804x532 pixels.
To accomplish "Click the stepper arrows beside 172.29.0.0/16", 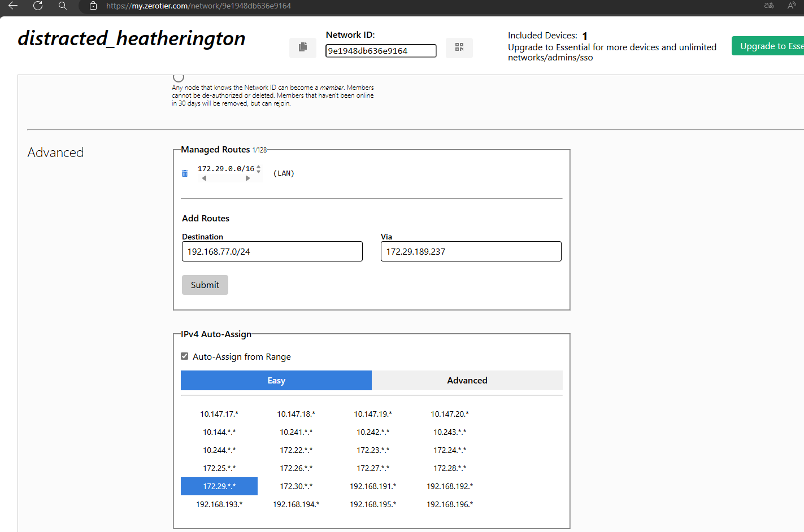I will (x=259, y=169).
